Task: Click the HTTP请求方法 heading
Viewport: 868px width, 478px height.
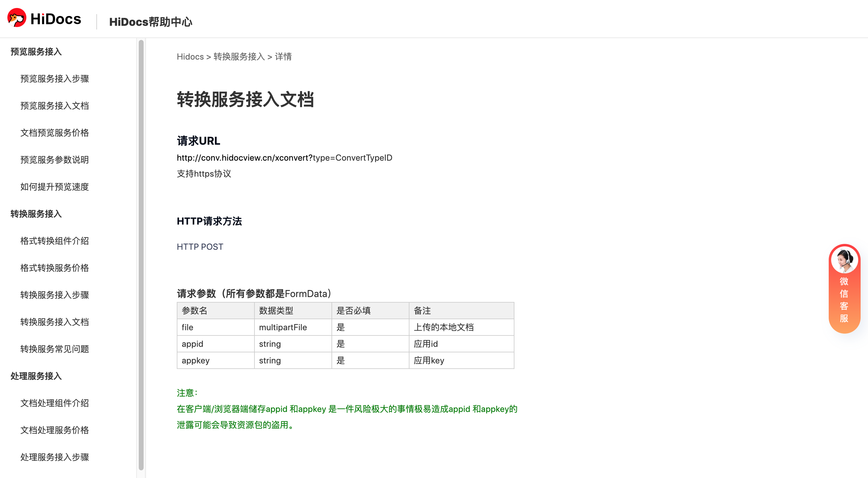Action: pyautogui.click(x=209, y=221)
